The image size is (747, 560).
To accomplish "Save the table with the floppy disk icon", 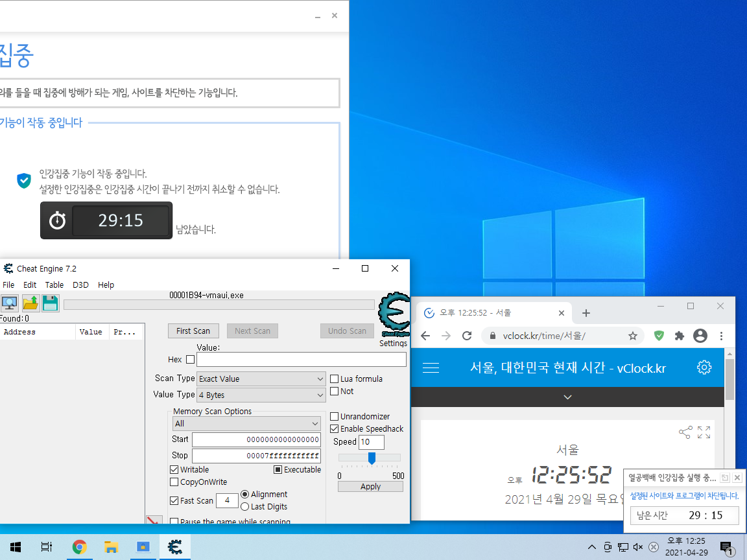I will point(51,303).
